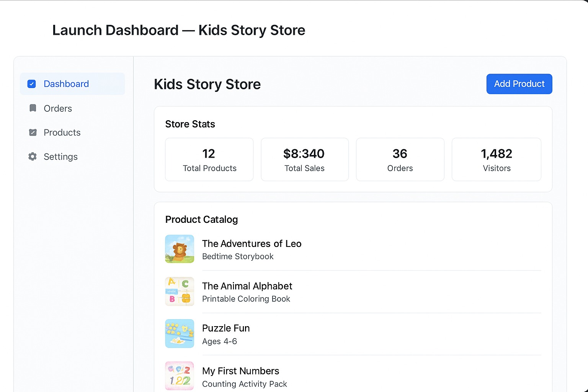Click My First Numbers product title

point(240,371)
